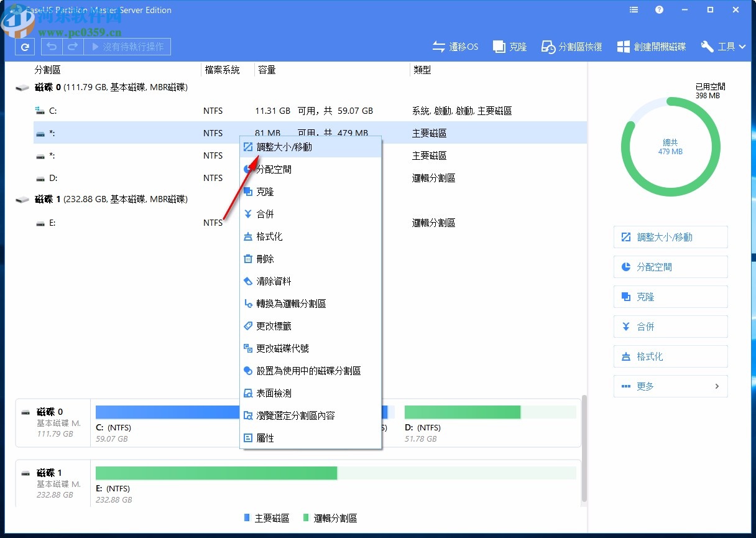Screen dimensions: 756x538
Task: Select 調整大小/移動 from the context menu
Action: tap(285, 146)
